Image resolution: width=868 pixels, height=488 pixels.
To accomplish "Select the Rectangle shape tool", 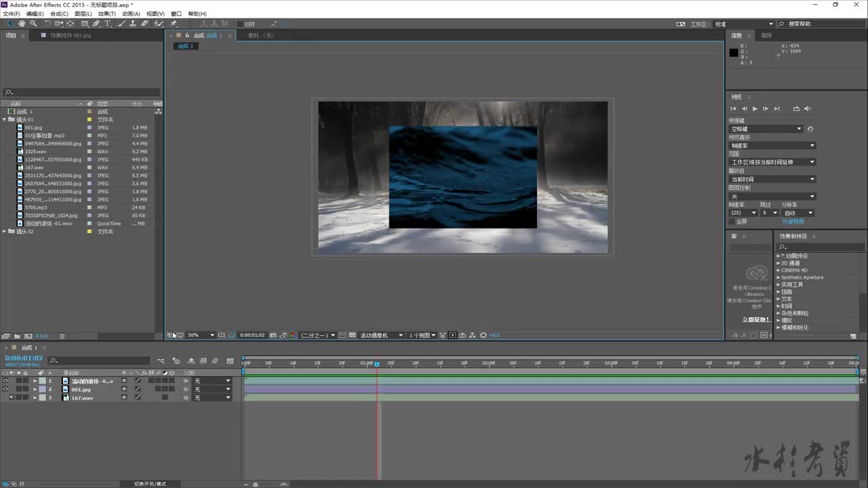I will (x=85, y=24).
